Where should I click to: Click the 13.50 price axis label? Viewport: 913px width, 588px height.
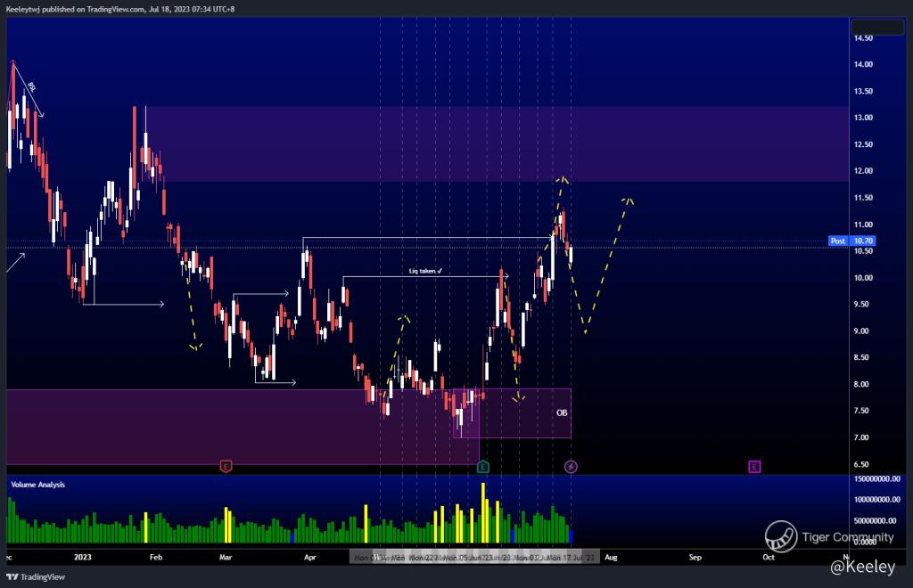[863, 91]
